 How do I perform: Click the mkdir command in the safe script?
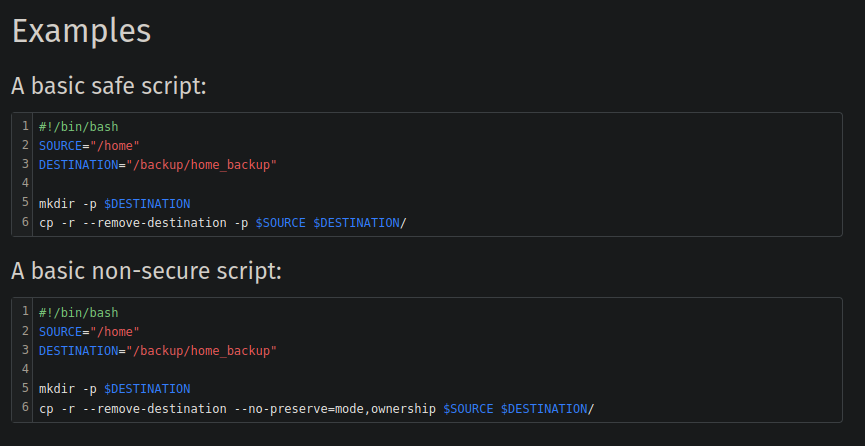(x=57, y=203)
